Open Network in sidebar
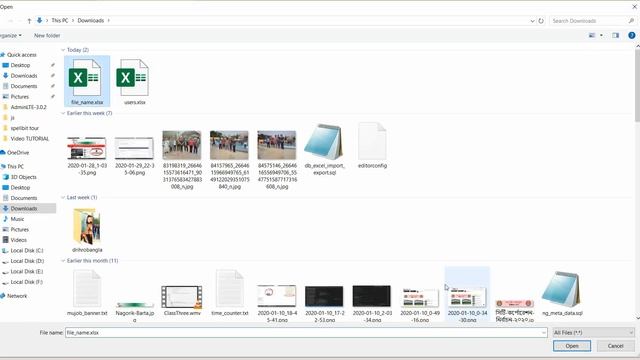The image size is (640, 360). point(17,296)
